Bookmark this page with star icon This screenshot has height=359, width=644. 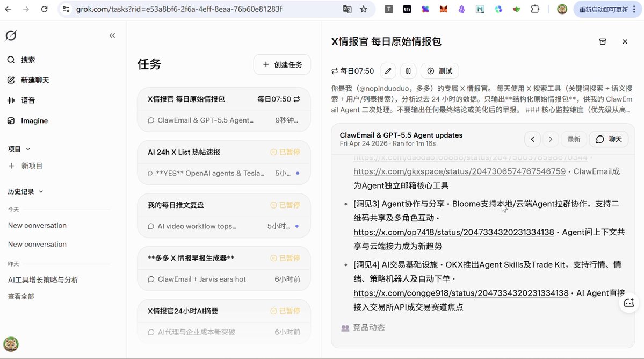click(364, 9)
